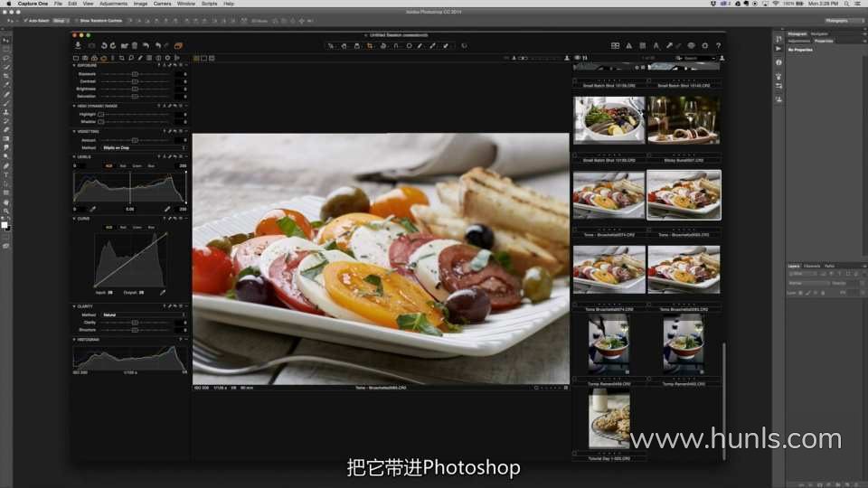Image resolution: width=868 pixels, height=488 pixels.
Task: Open Vignetting Method dropdown
Action: 144,147
